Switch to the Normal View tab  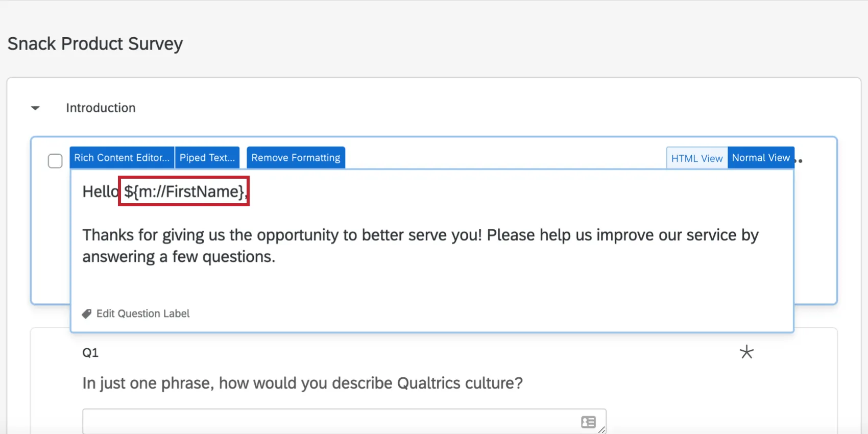tap(760, 158)
